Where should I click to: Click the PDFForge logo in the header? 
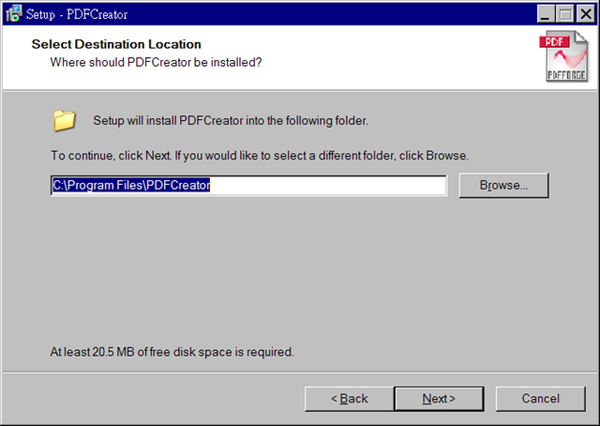(x=564, y=56)
